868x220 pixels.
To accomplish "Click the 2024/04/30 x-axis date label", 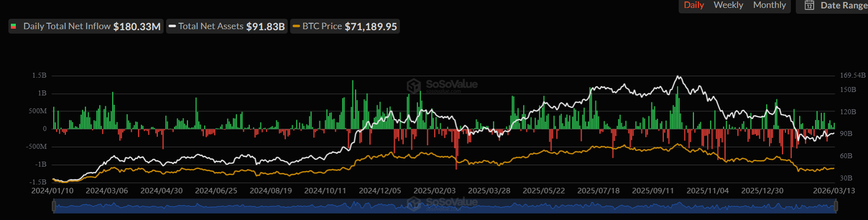I will (x=162, y=191).
